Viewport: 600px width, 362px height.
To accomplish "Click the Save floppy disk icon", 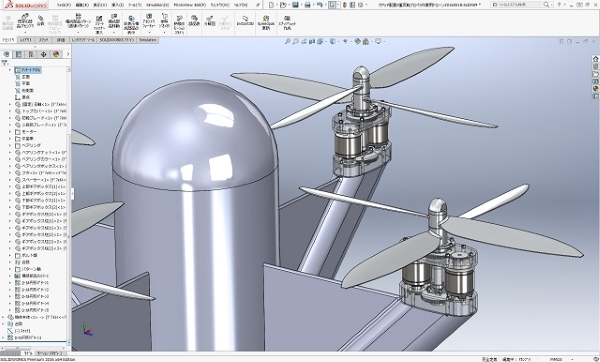I will click(x=295, y=5).
